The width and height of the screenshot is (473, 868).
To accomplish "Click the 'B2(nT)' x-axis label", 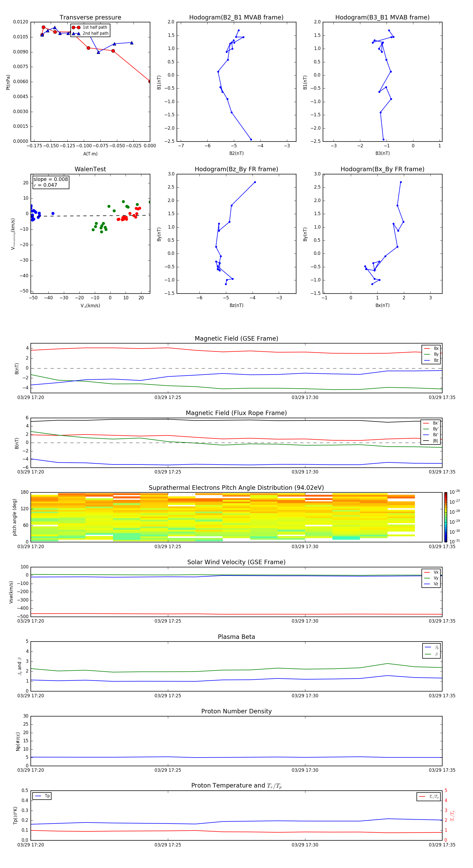I will [x=236, y=153].
